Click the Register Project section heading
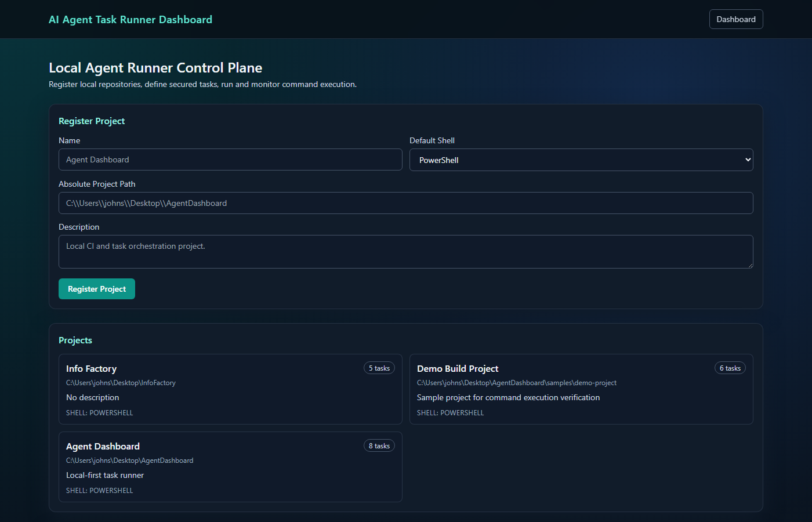The height and width of the screenshot is (522, 812). coord(92,121)
